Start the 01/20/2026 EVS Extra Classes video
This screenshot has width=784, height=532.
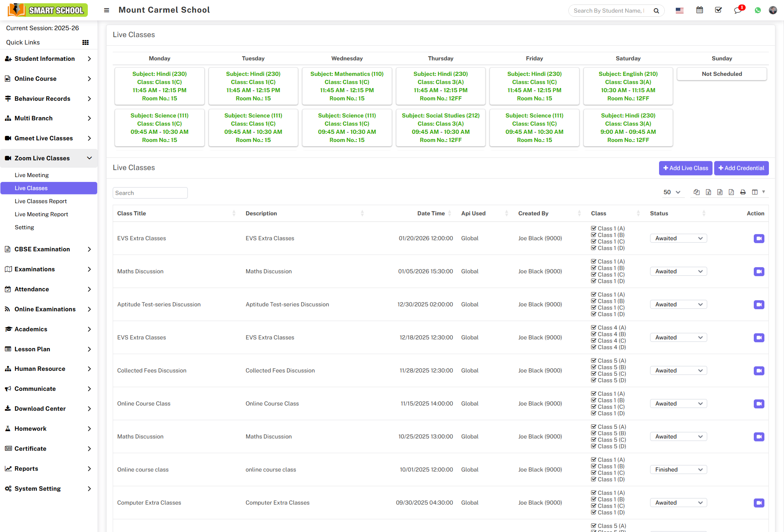click(x=759, y=238)
